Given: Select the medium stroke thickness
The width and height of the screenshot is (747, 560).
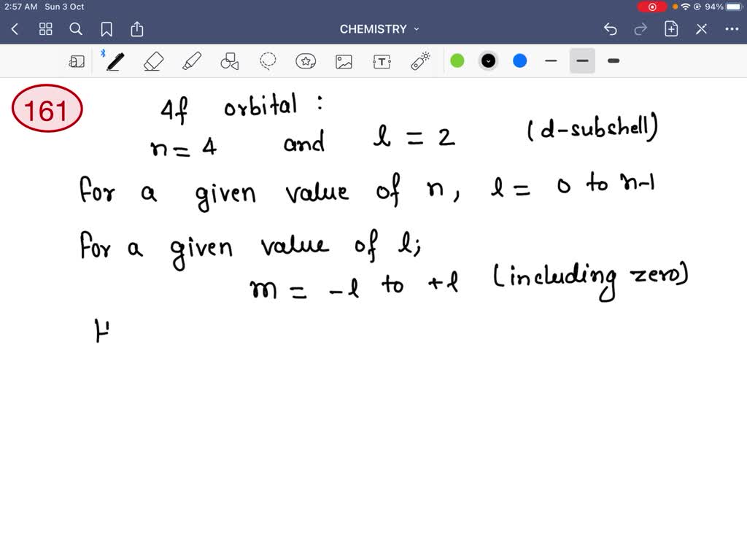Looking at the screenshot, I should point(582,61).
